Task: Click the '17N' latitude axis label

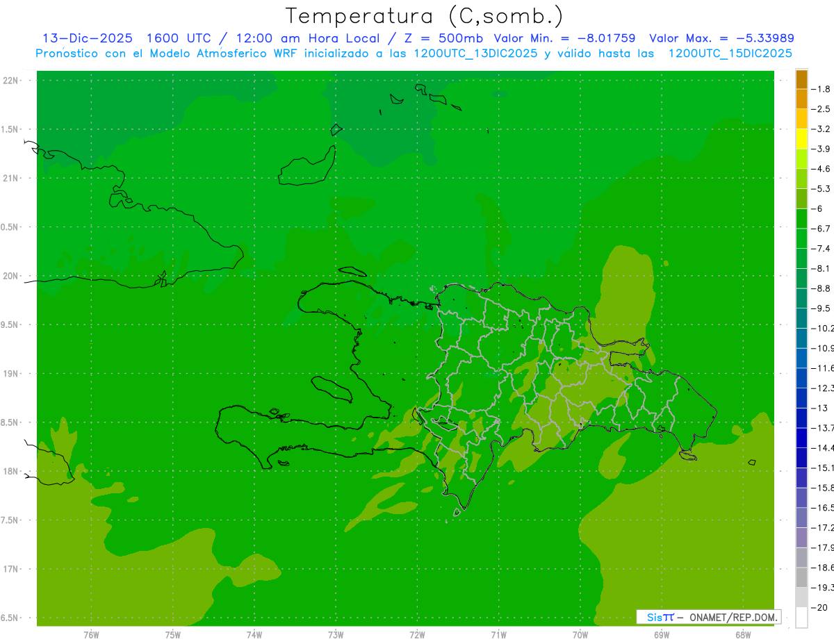Action: 10,569
